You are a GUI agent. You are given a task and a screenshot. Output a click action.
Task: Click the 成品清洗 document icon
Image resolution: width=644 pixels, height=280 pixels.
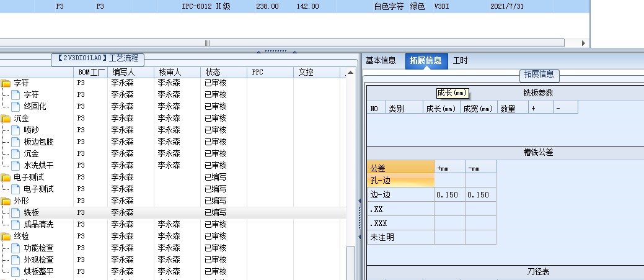point(15,225)
